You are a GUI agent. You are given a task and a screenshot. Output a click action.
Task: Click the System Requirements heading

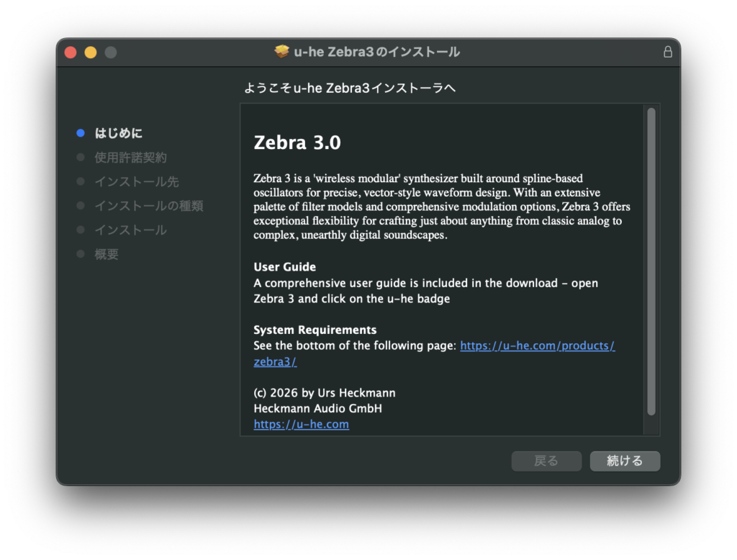[x=315, y=330]
